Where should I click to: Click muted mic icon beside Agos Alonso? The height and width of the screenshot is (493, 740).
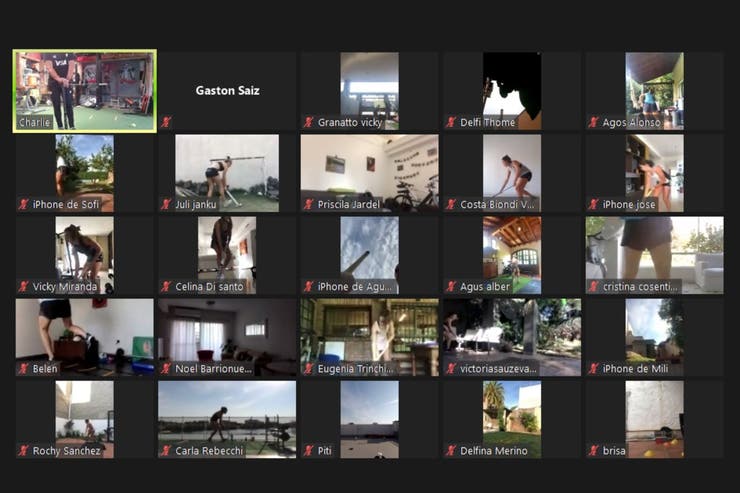coord(593,122)
